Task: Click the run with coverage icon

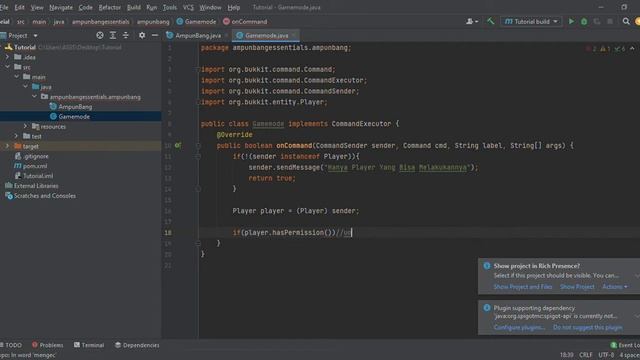Action: click(x=597, y=21)
